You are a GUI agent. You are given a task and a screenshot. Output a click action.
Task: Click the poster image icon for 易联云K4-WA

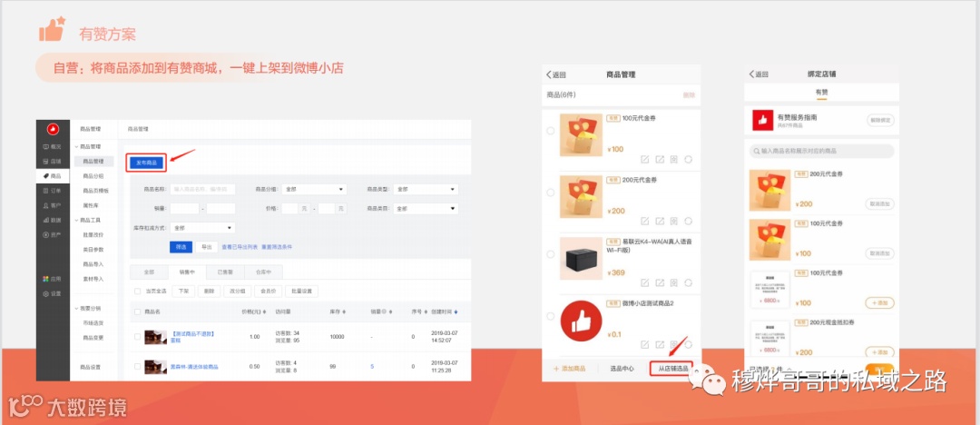click(x=673, y=282)
